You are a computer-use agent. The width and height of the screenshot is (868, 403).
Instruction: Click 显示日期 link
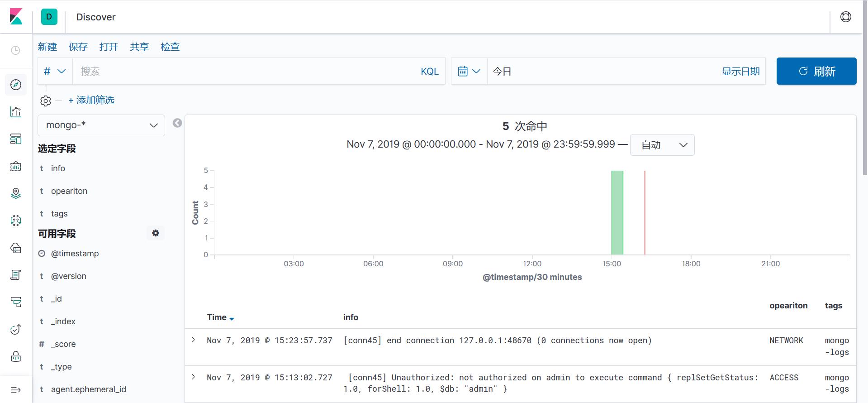(740, 72)
